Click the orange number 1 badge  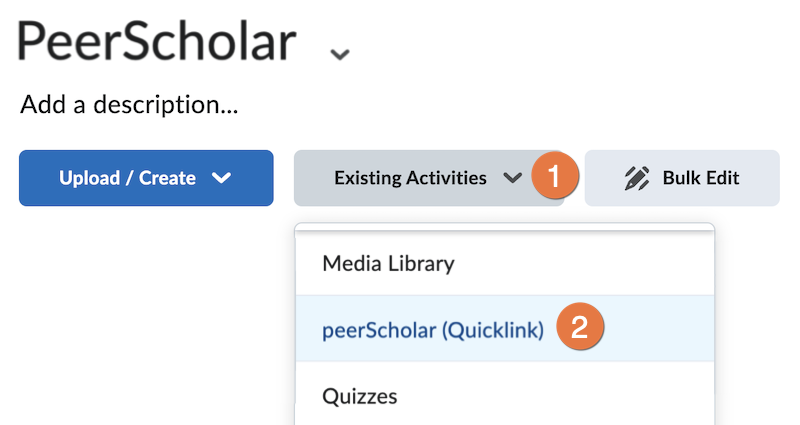(x=555, y=178)
